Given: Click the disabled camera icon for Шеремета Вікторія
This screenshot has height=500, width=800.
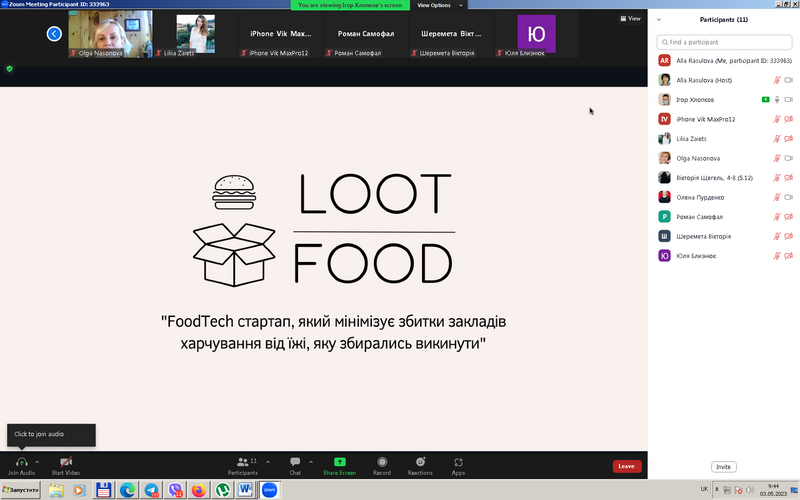Looking at the screenshot, I should (788, 236).
